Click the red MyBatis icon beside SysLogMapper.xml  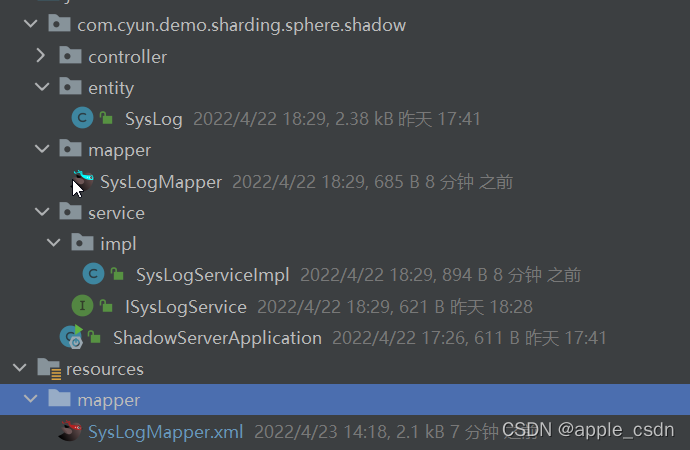[70, 431]
